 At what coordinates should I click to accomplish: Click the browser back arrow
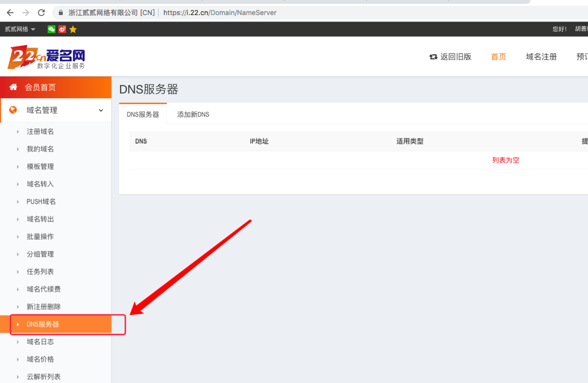coord(10,13)
